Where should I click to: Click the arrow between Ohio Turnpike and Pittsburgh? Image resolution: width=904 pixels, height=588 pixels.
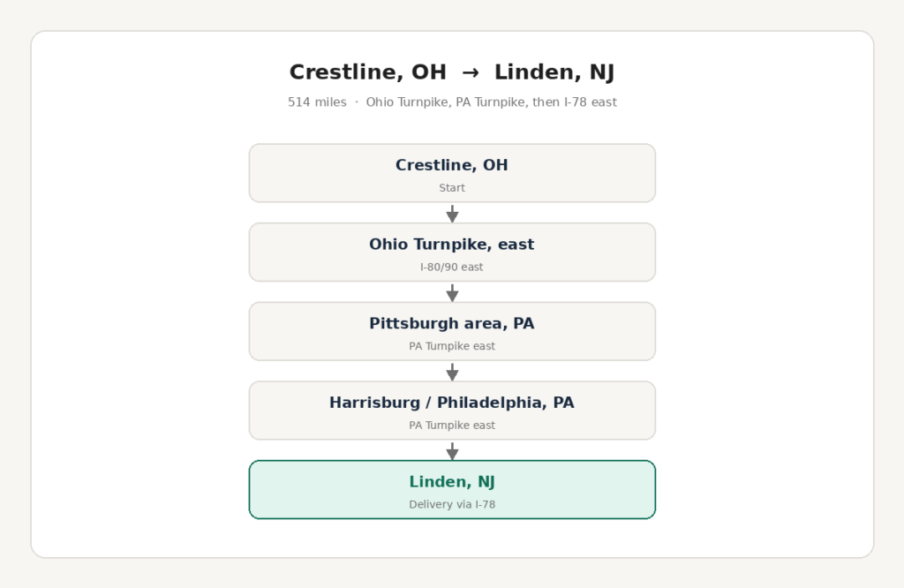(453, 292)
